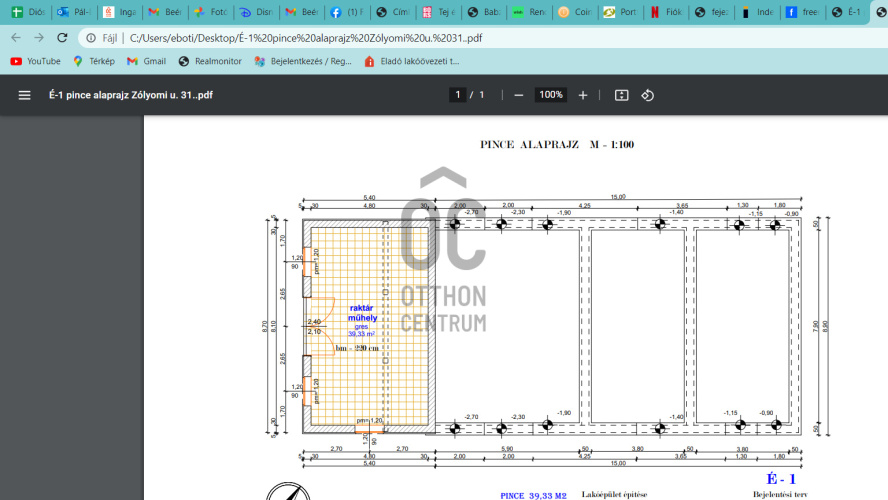
Task: Switch to the Ren tab
Action: [530, 12]
